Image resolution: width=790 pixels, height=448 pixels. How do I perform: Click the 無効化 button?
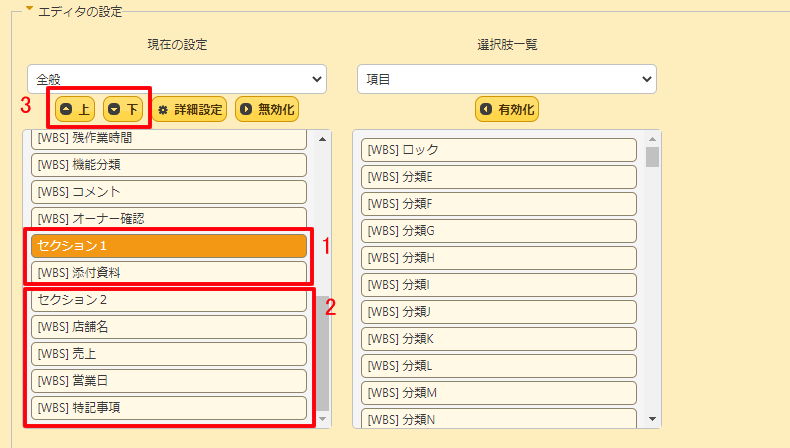point(267,109)
